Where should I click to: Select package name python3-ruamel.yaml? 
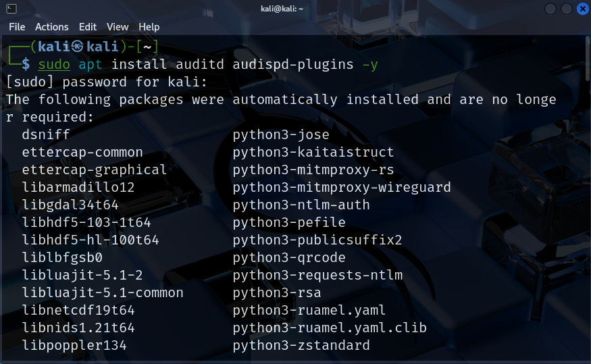pyautogui.click(x=309, y=311)
